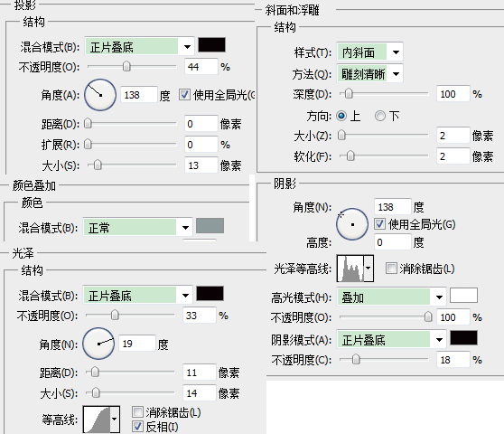This screenshot has height=434, width=504.
Task: Click the 扩展 value field
Action: tap(201, 145)
